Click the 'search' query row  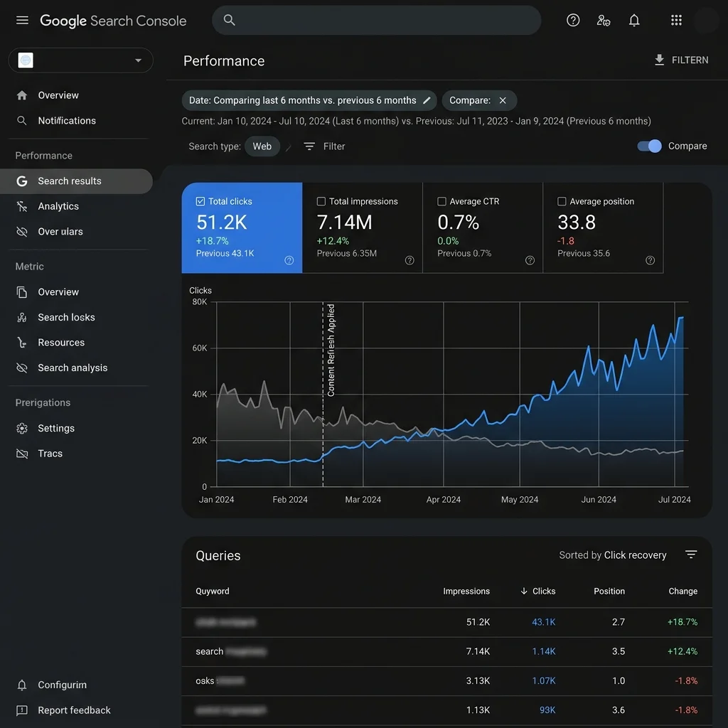coord(446,651)
